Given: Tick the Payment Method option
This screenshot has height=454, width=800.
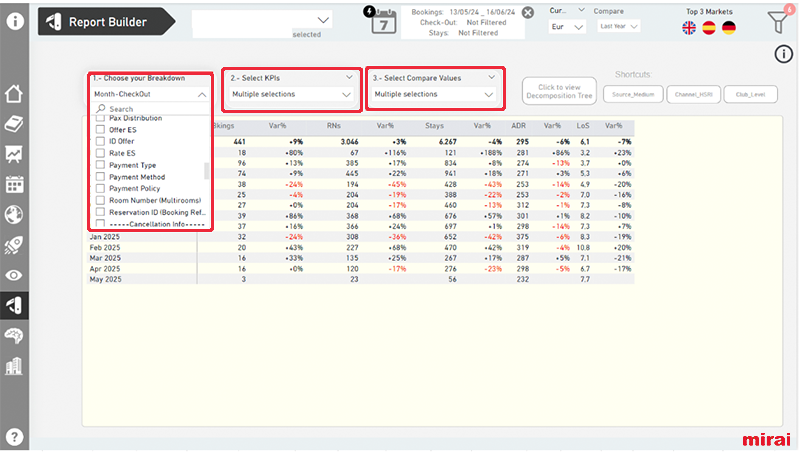Looking at the screenshot, I should (x=100, y=177).
